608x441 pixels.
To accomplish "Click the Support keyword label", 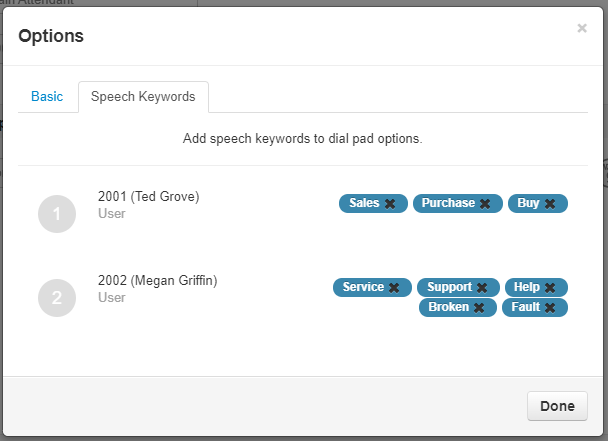I will pyautogui.click(x=449, y=287).
